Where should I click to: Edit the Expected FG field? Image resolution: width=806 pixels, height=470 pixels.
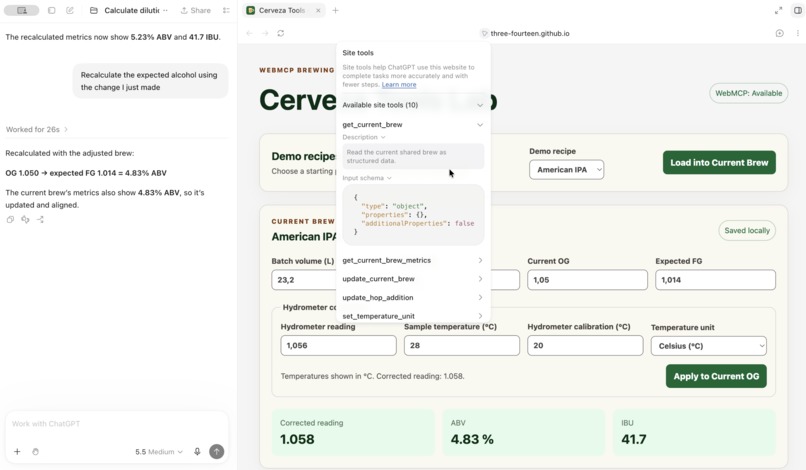[x=715, y=280]
